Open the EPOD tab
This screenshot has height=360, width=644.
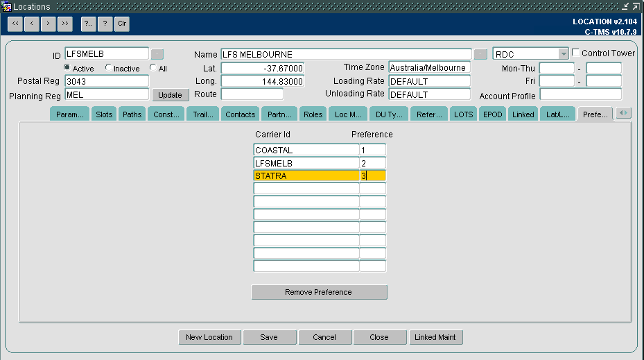492,114
